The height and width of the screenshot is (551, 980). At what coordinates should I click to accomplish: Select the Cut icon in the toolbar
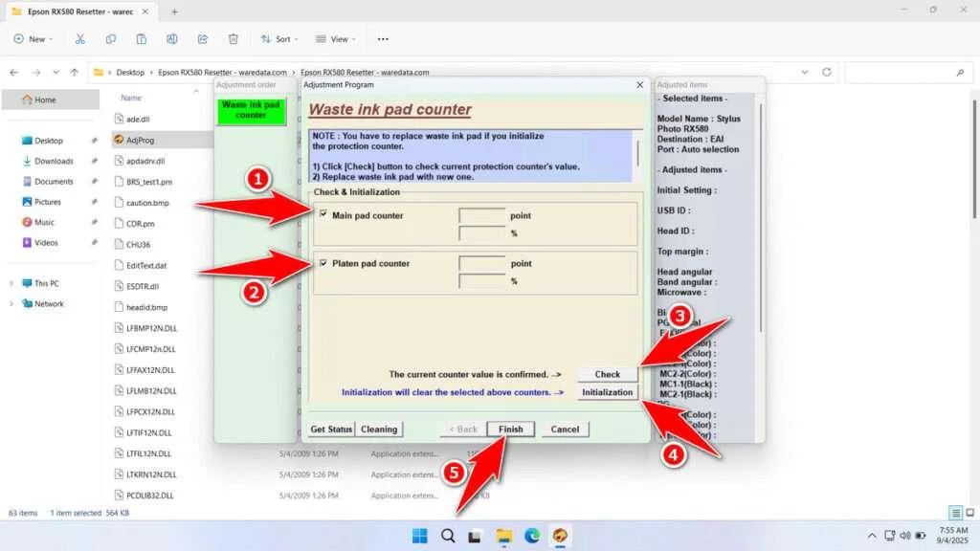[x=80, y=39]
